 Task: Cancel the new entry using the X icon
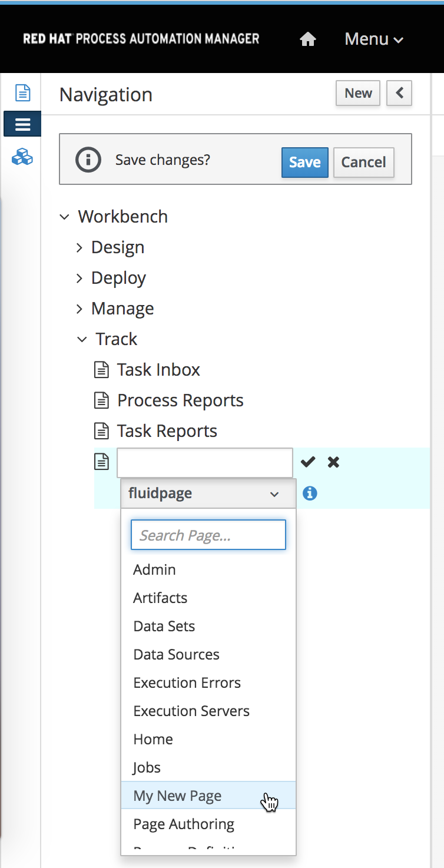coord(333,462)
